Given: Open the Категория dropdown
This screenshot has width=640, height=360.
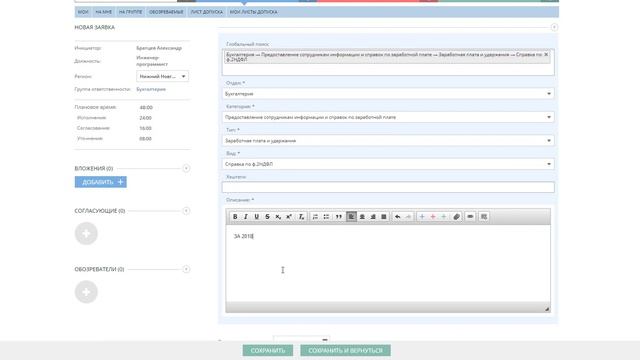Looking at the screenshot, I should (x=388, y=117).
